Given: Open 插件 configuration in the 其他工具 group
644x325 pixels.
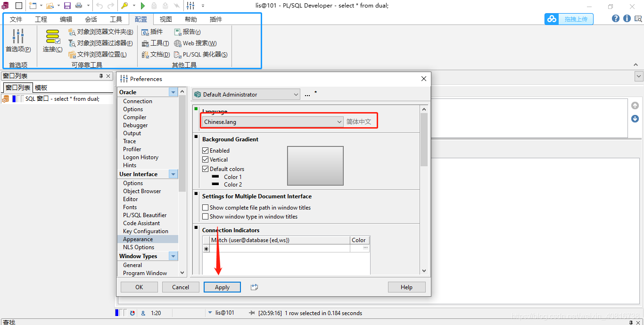Looking at the screenshot, I should click(x=152, y=32).
